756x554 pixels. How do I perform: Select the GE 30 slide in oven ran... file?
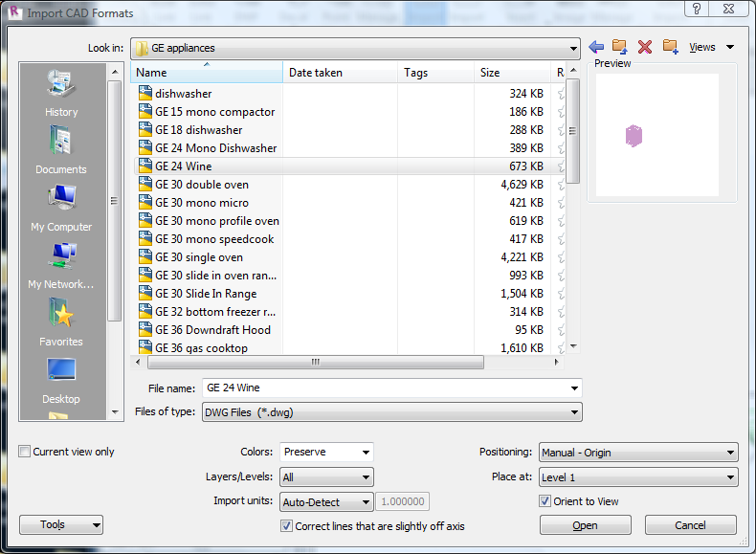tap(216, 276)
